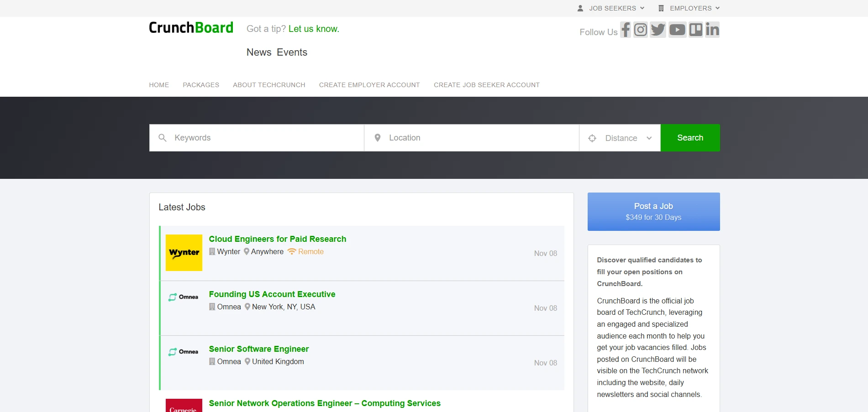Image resolution: width=868 pixels, height=412 pixels.
Task: Open CrunchBoard Instagram icon
Action: pyautogui.click(x=641, y=30)
